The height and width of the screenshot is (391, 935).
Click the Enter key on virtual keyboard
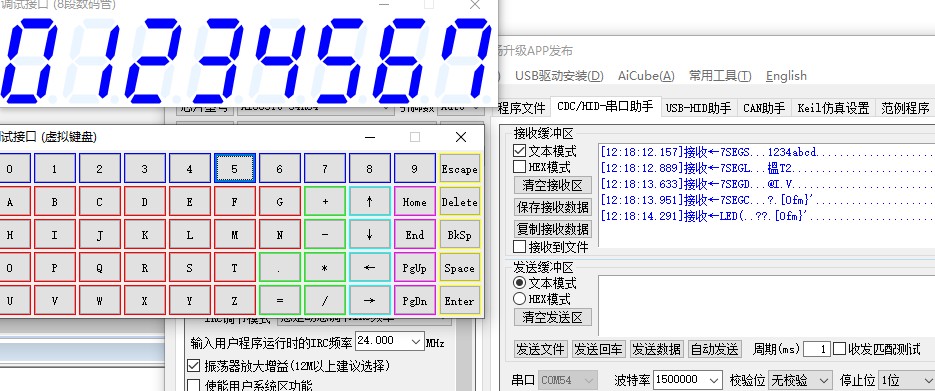[x=459, y=300]
